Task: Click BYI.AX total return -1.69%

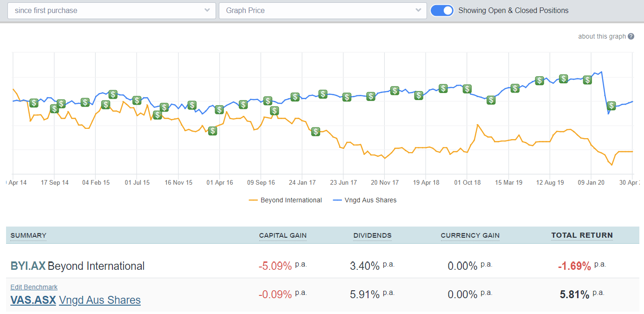Action: click(574, 266)
